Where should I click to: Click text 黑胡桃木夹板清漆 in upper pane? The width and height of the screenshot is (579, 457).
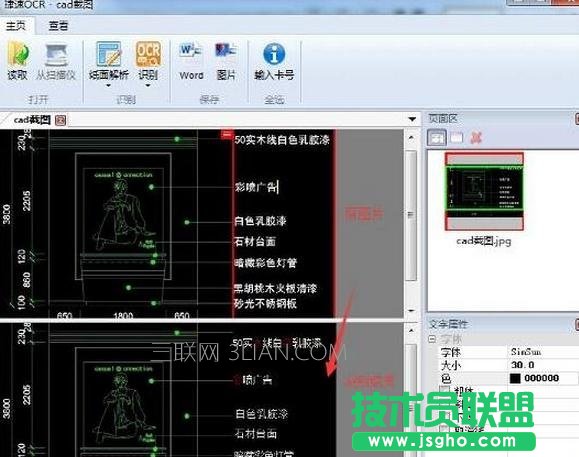tap(275, 288)
